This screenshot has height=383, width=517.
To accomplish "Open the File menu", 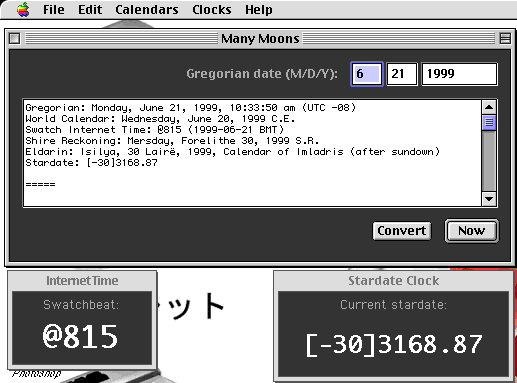I will tap(54, 9).
